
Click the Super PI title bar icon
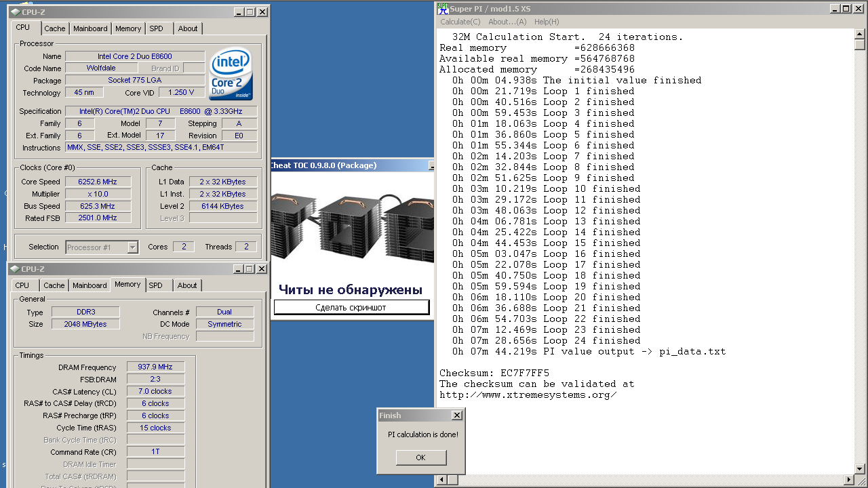443,9
